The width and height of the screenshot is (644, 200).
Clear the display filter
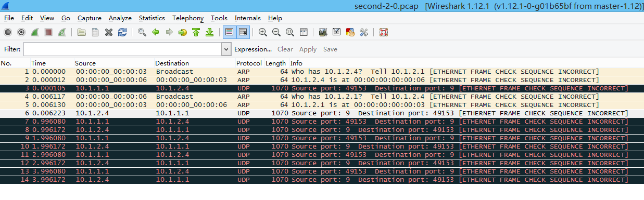[285, 49]
